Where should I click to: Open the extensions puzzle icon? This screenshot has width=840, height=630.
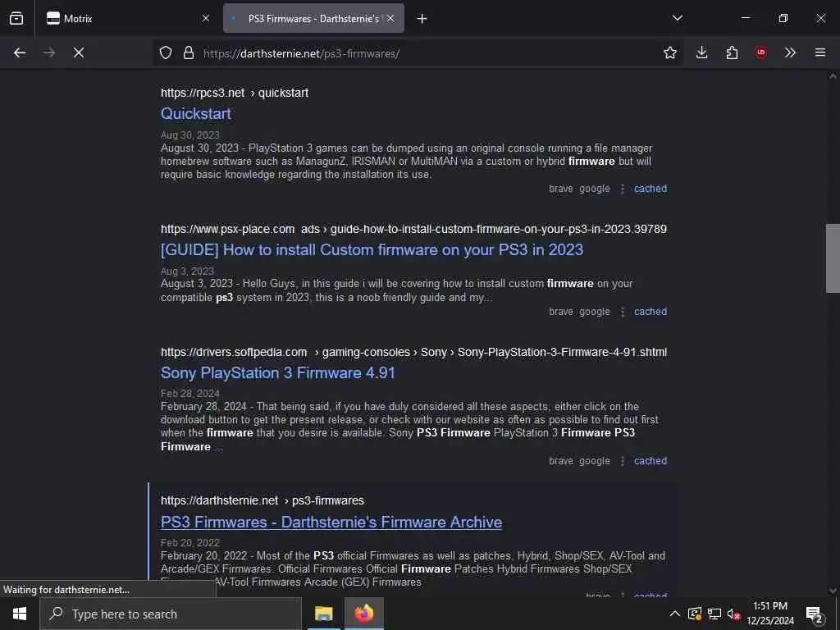pos(732,52)
